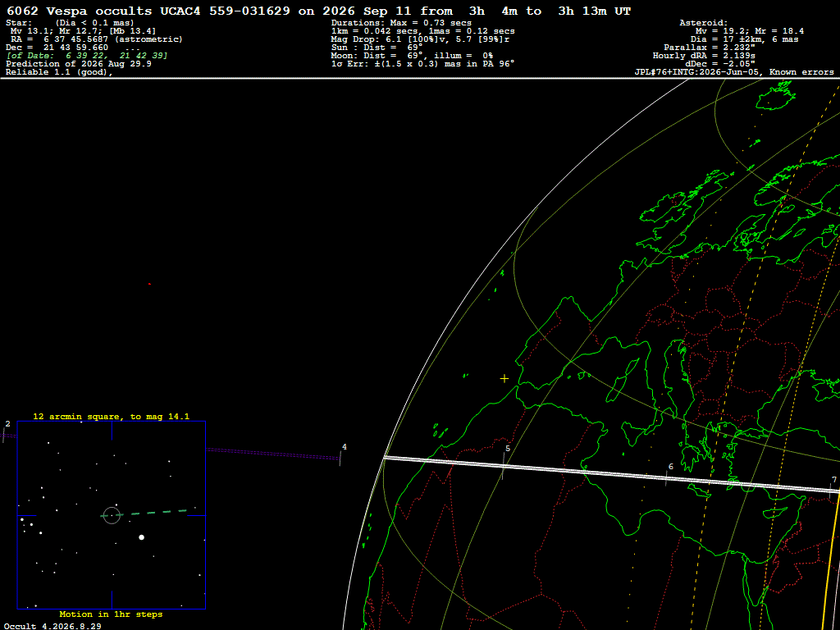Click the yellow cross marker off Portugal
Image resolution: width=840 pixels, height=630 pixels.
(x=504, y=379)
